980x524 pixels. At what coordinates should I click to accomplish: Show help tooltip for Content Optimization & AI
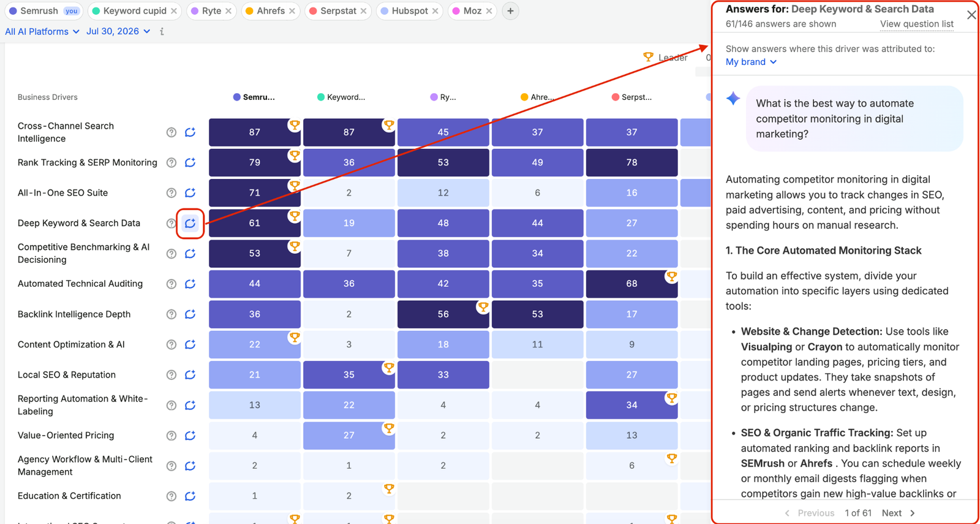click(x=171, y=344)
